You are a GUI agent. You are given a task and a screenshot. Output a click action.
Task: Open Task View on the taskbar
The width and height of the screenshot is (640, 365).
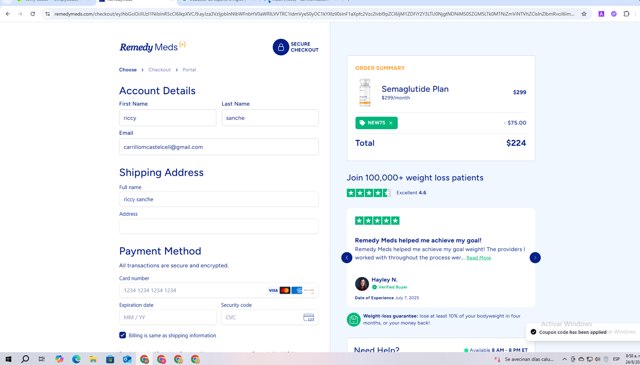42,359
